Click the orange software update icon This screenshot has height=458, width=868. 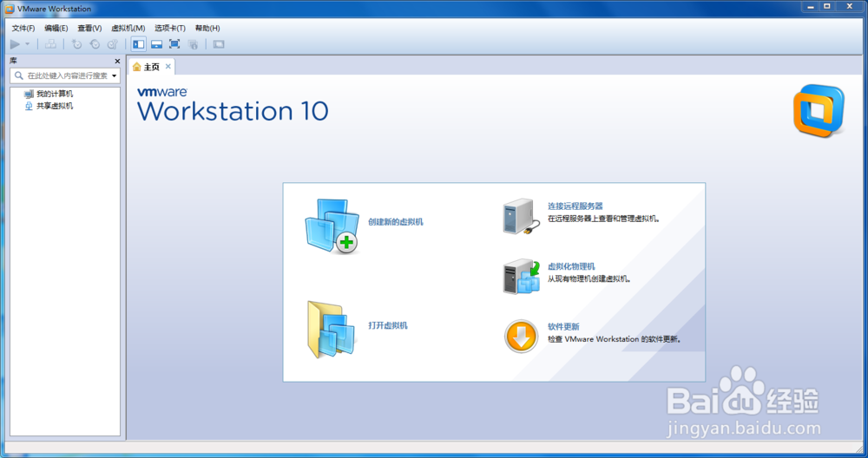pos(521,337)
